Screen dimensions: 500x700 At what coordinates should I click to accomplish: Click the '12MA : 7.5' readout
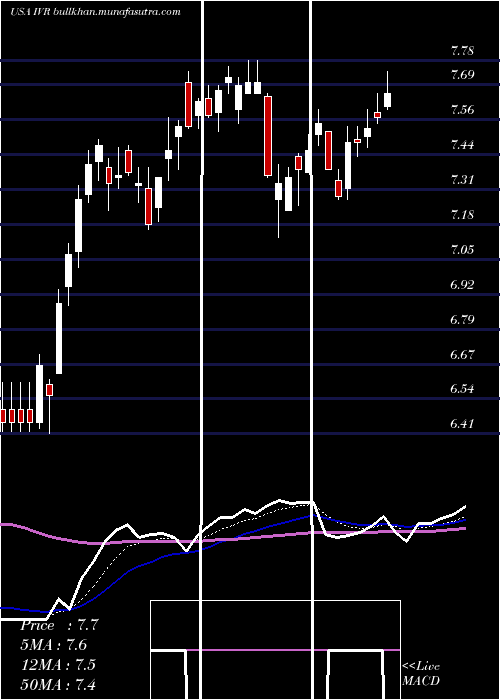click(58, 664)
